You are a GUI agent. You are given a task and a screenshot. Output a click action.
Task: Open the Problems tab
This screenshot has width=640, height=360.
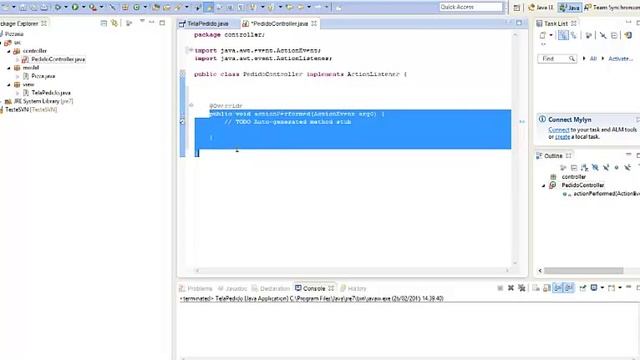196,289
